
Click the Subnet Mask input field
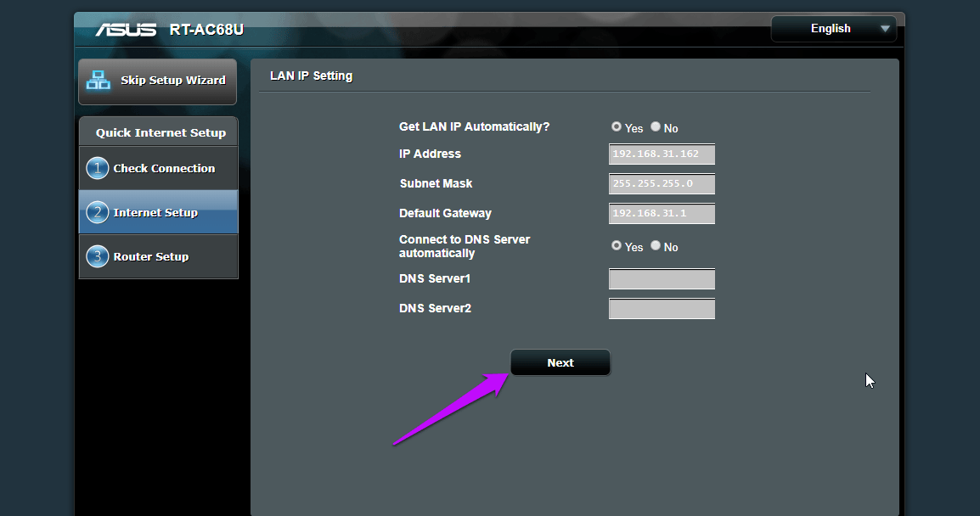(x=662, y=183)
